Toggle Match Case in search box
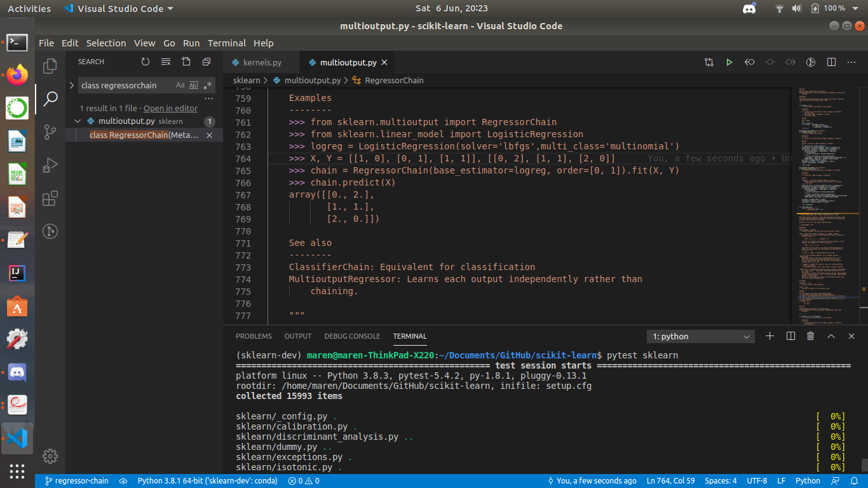The height and width of the screenshot is (488, 868). point(180,85)
